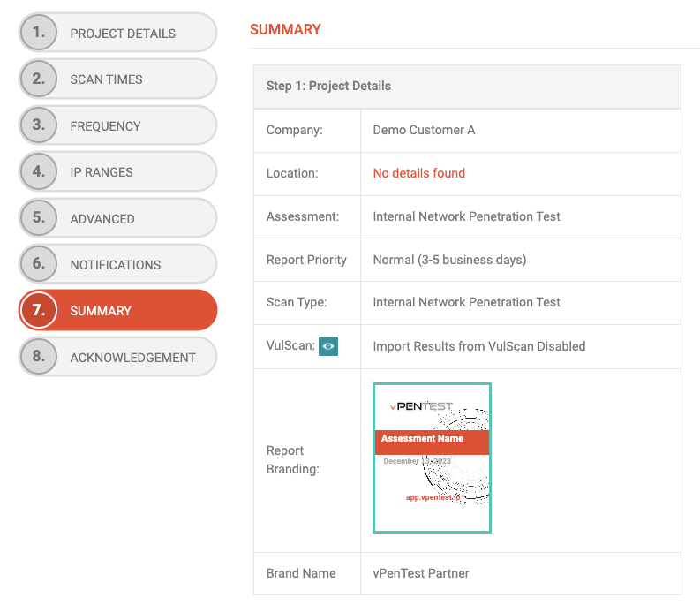The width and height of the screenshot is (700, 613).
Task: Select the "vPenTest Partner" brand name value
Action: pyautogui.click(x=421, y=573)
